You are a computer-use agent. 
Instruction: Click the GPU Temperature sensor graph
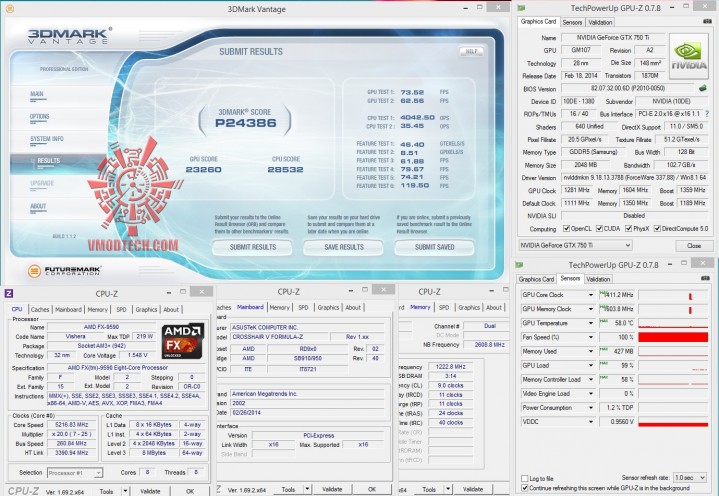pos(673,323)
